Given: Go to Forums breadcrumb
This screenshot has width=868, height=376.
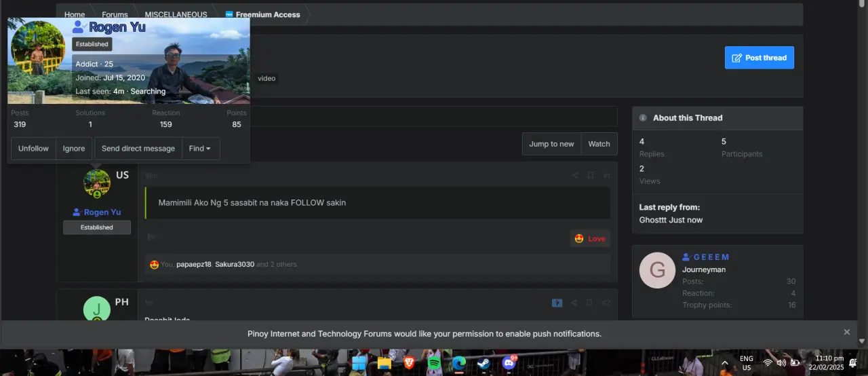Looking at the screenshot, I should click(x=115, y=15).
